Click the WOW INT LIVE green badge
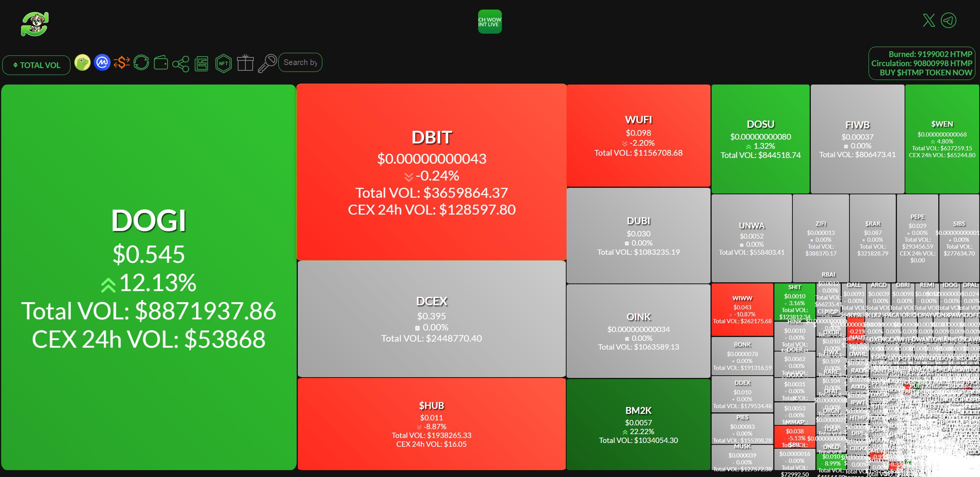980x477 pixels. 490,22
